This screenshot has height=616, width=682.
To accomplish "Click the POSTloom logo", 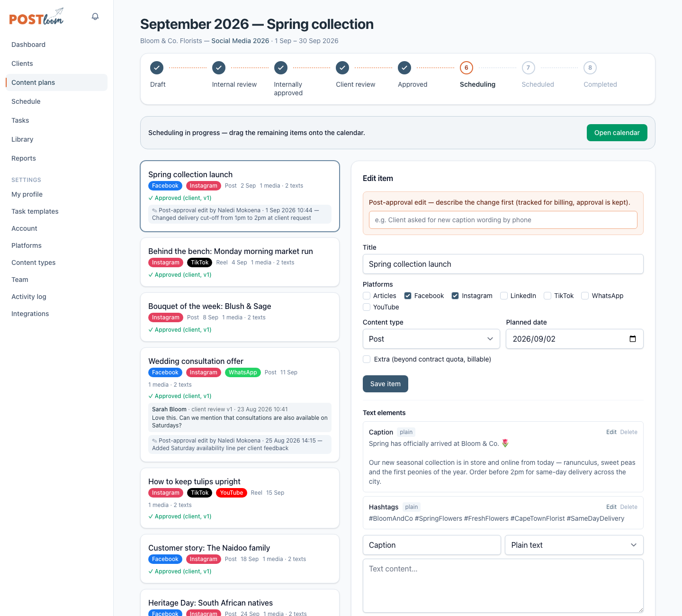I will click(x=36, y=17).
